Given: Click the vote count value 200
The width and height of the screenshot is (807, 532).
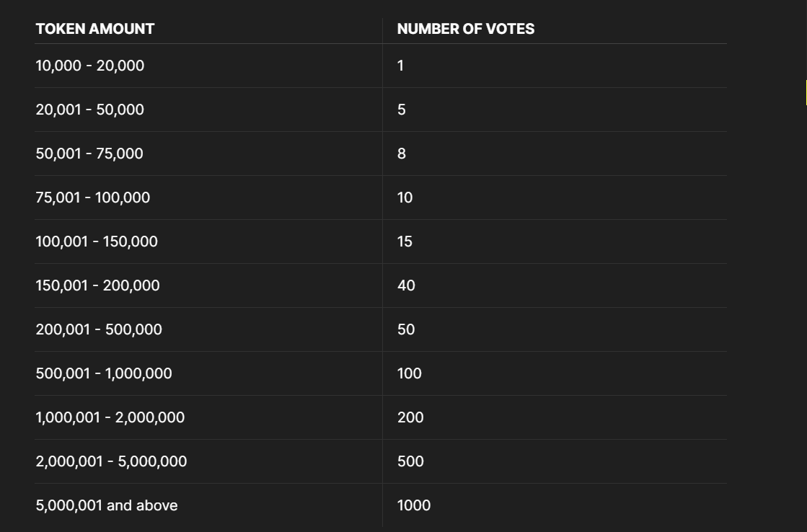Looking at the screenshot, I should (410, 417).
